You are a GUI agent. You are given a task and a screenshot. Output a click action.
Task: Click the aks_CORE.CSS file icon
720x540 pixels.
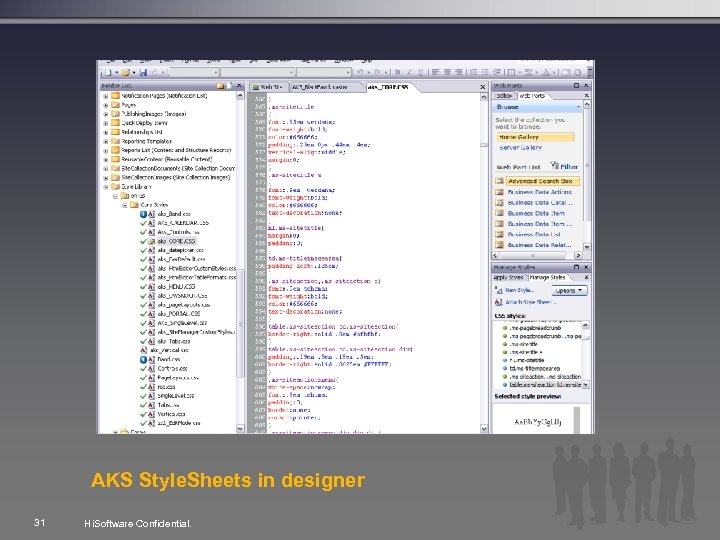pyautogui.click(x=152, y=241)
